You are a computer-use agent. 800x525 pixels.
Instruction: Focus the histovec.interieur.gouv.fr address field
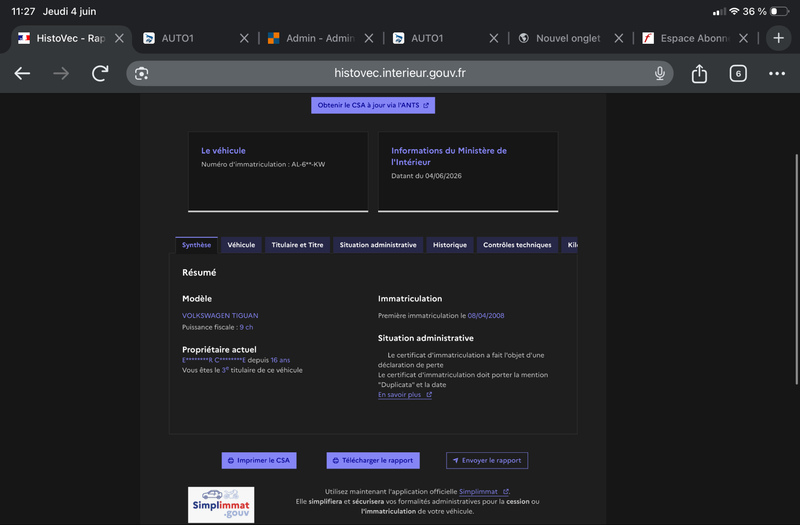[399, 73]
